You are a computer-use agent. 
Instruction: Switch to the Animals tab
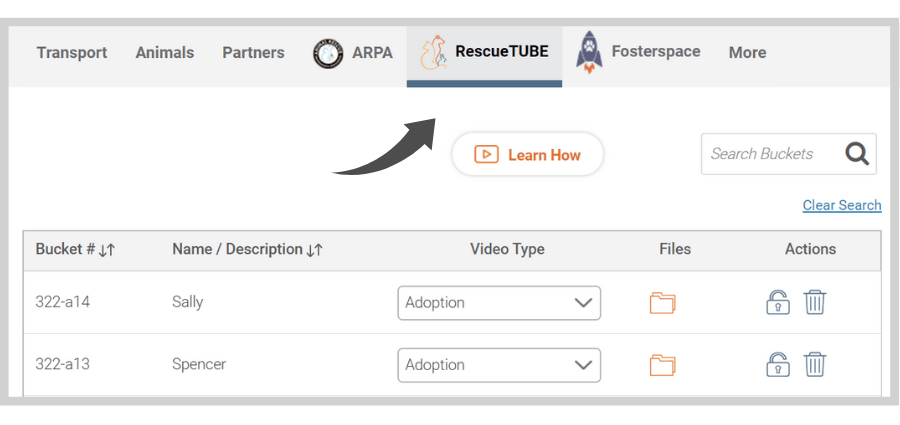point(165,53)
